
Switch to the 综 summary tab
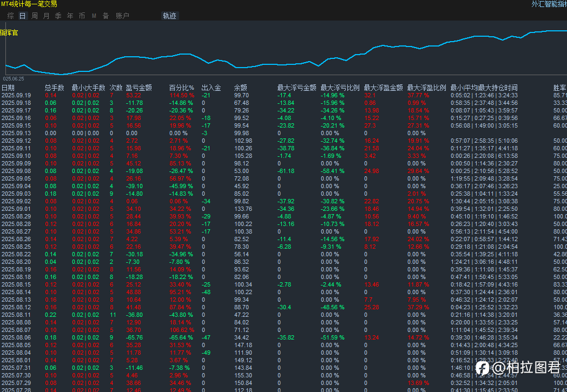pyautogui.click(x=11, y=16)
